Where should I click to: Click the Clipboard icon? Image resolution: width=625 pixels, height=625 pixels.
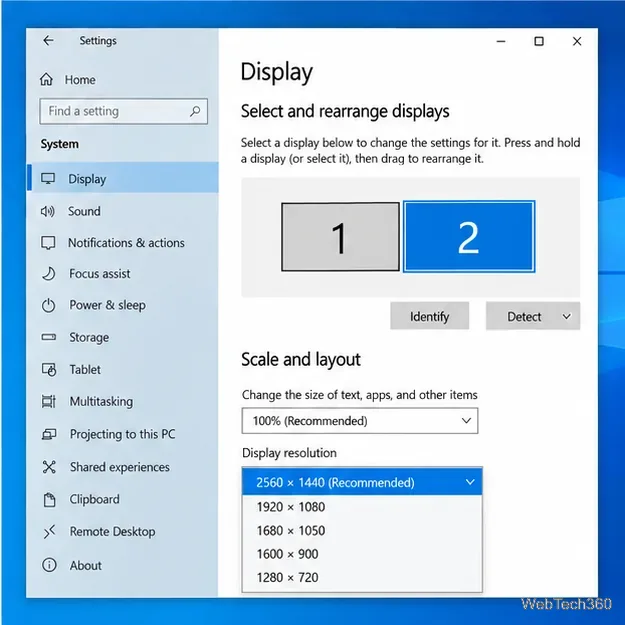tap(49, 499)
